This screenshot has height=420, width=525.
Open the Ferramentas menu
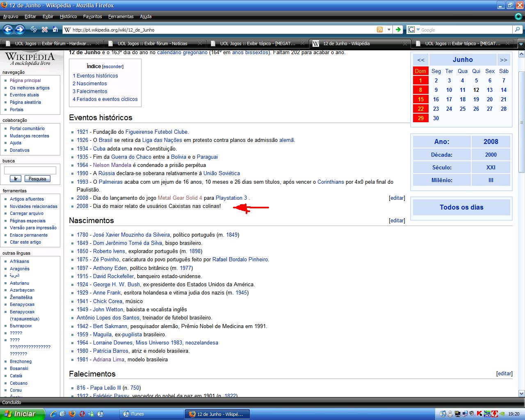point(121,16)
